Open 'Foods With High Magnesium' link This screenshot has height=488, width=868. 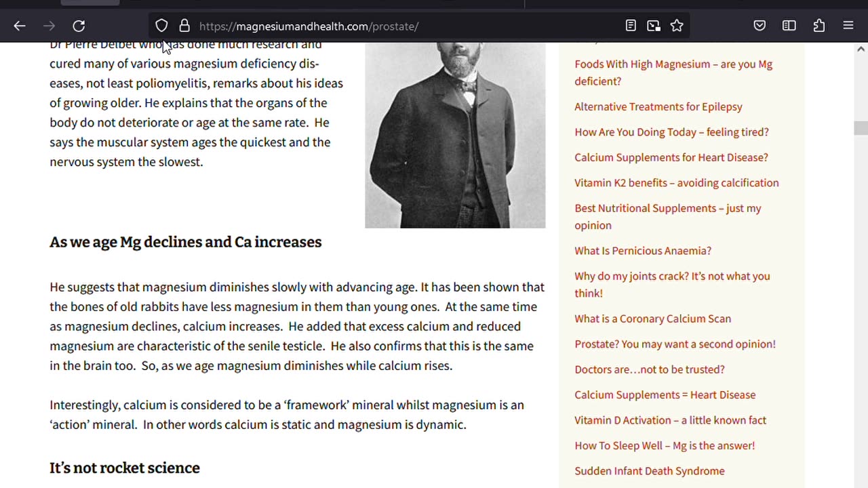673,73
